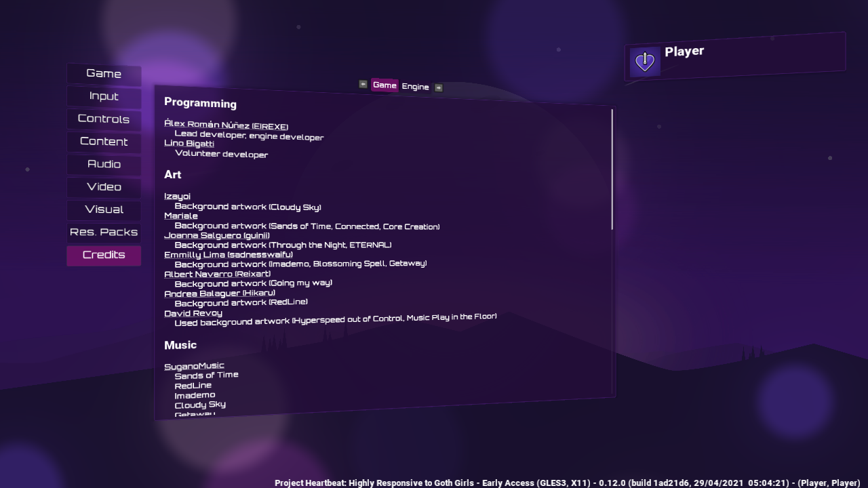Open the Res. Packs section
The image size is (868, 488).
tap(104, 232)
